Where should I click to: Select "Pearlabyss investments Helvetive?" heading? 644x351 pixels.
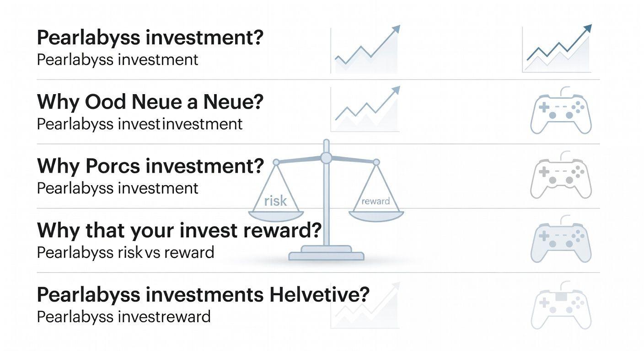(203, 295)
